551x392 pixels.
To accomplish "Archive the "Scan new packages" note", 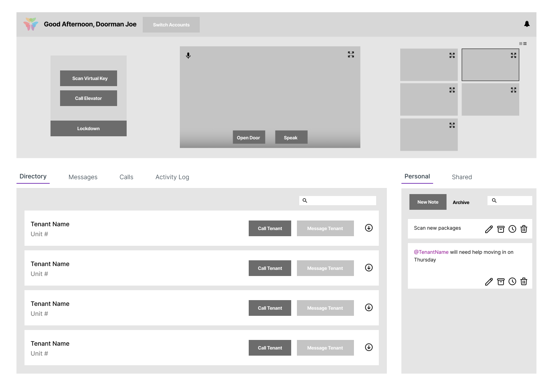I will click(500, 229).
